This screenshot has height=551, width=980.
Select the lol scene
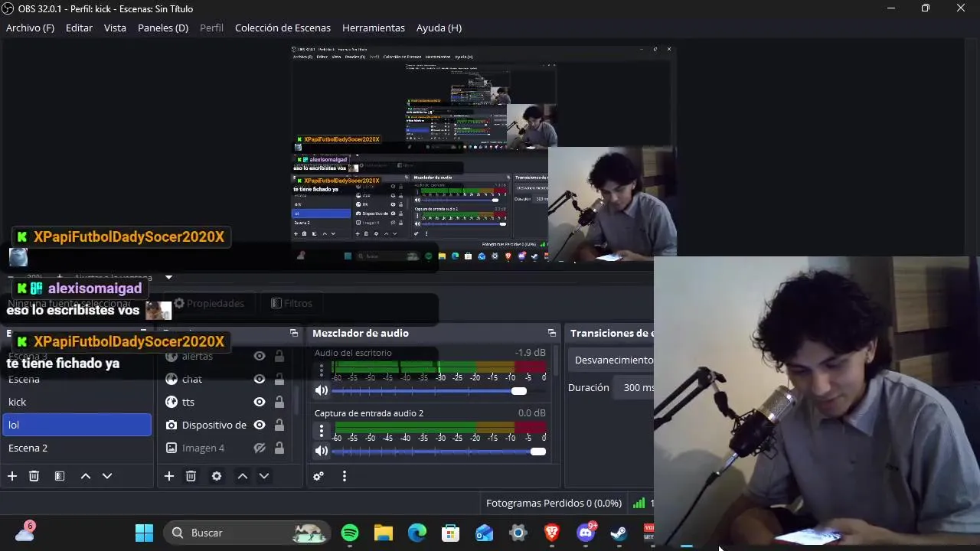point(77,425)
